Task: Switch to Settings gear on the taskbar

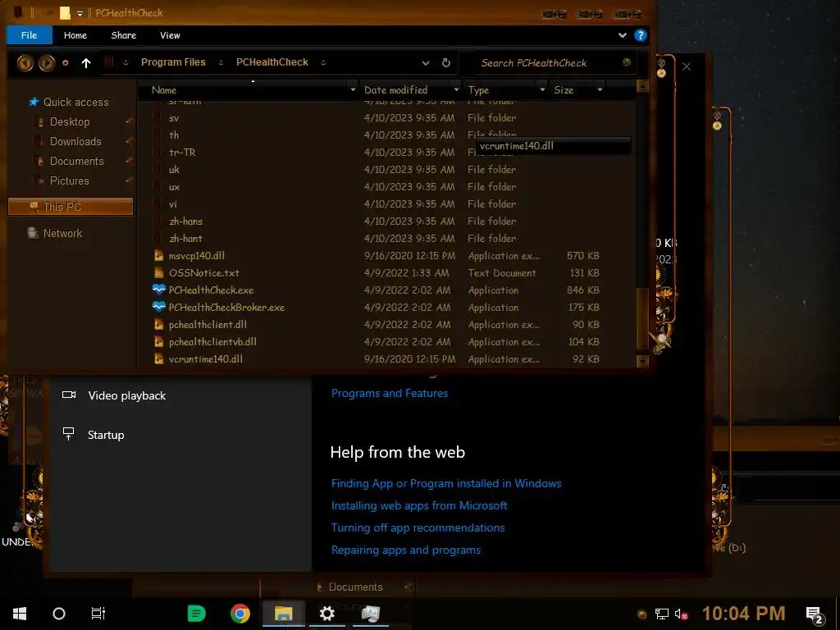Action: [x=326, y=614]
